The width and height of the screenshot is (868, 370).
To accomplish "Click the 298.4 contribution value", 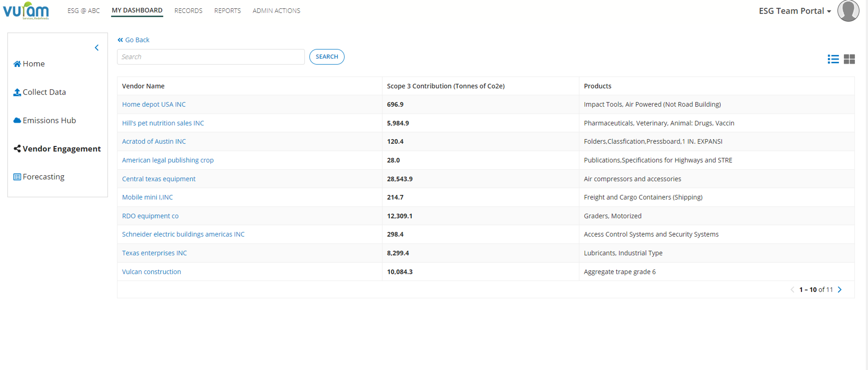I will coord(395,234).
